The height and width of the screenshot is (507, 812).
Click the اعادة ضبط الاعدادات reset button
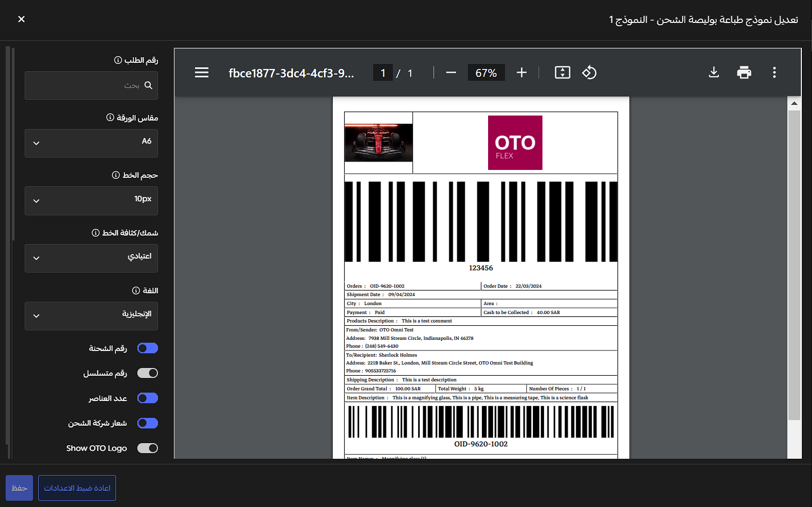77,488
